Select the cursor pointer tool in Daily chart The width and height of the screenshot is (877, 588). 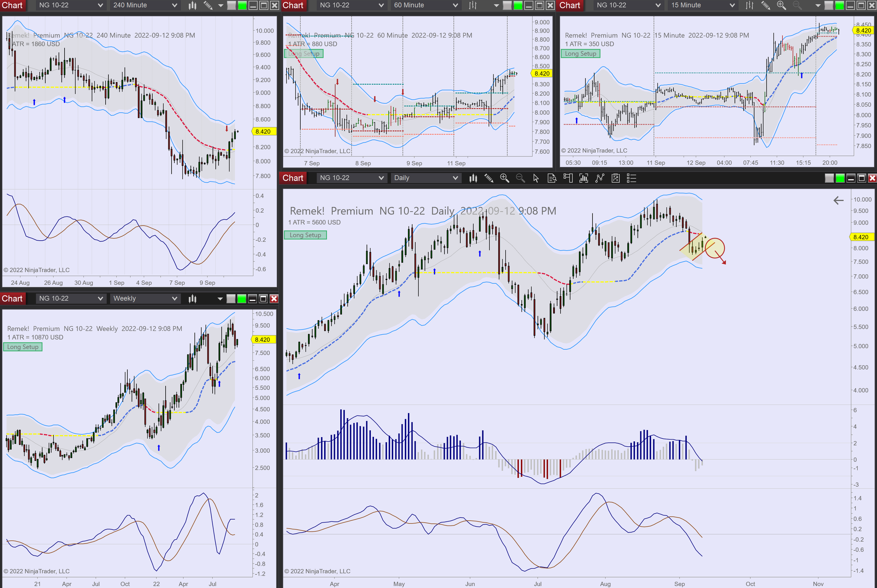[536, 178]
